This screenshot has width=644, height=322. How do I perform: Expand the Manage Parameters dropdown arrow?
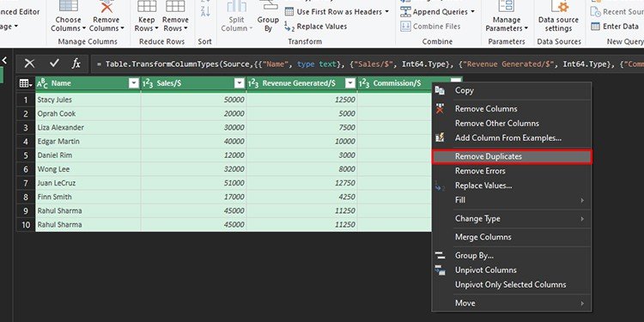click(x=526, y=28)
